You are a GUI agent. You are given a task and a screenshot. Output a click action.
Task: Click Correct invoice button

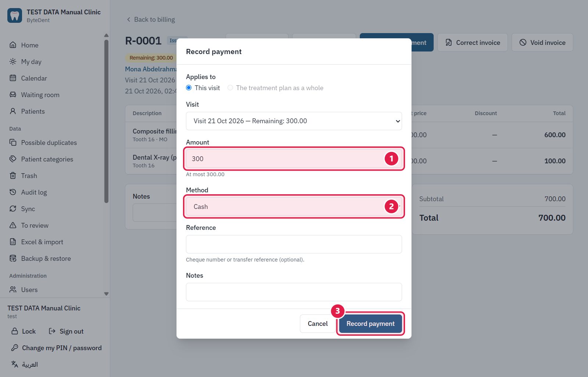pos(473,42)
